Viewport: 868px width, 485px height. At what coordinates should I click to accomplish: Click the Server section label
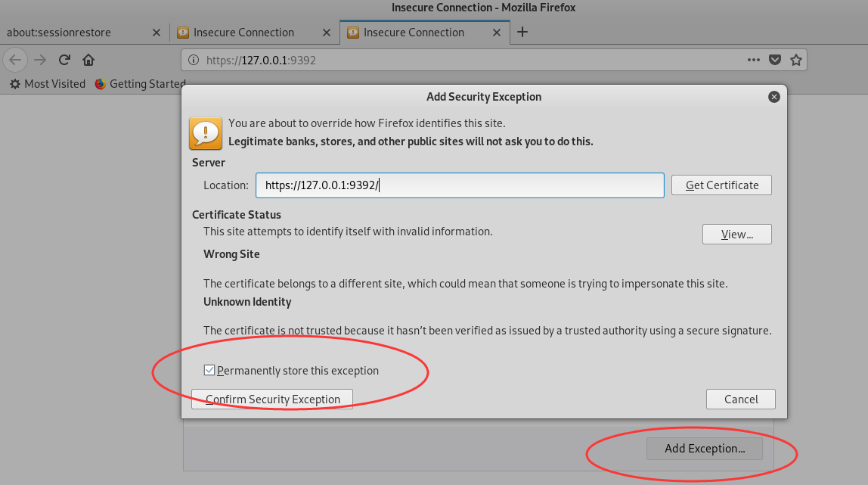pos(209,163)
